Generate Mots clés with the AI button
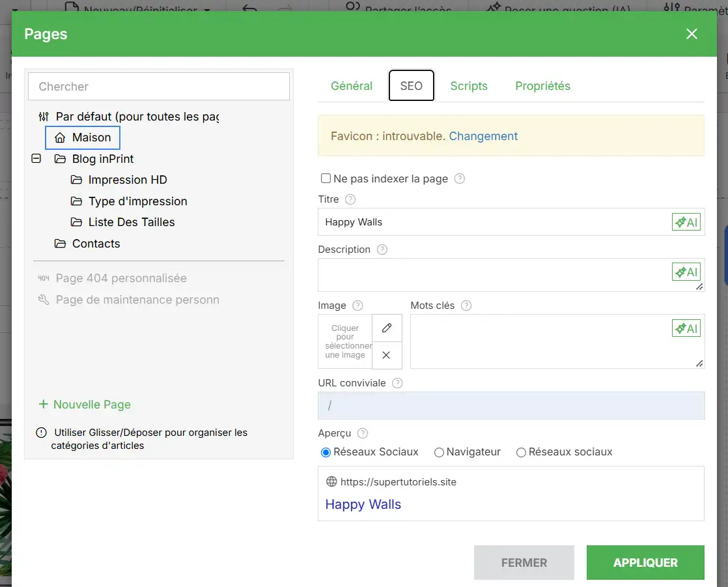This screenshot has width=728, height=587. click(686, 328)
